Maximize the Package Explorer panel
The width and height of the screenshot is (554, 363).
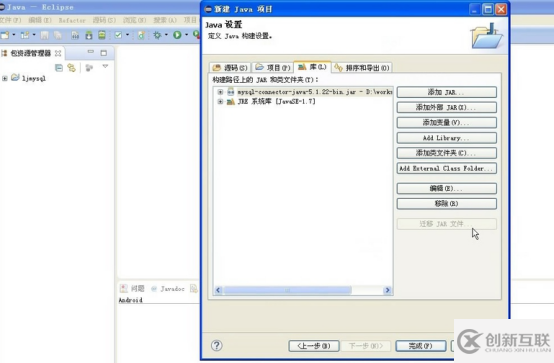[104, 53]
